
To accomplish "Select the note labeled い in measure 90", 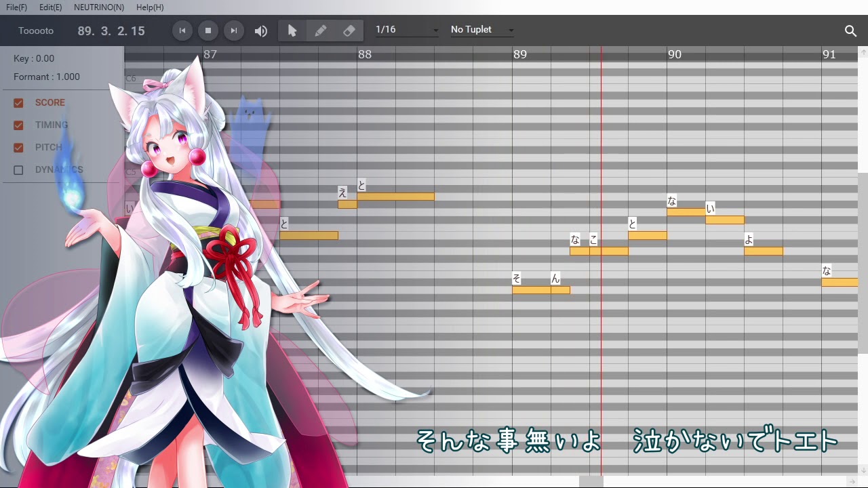I will pyautogui.click(x=725, y=220).
